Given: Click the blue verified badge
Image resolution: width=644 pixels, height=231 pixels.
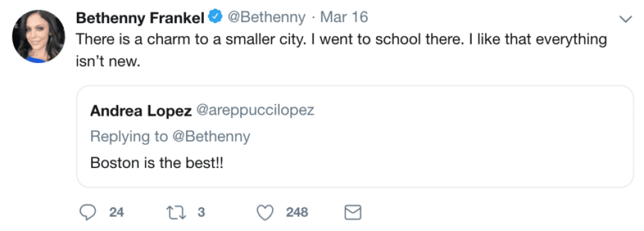Looking at the screenshot, I should coord(215,18).
